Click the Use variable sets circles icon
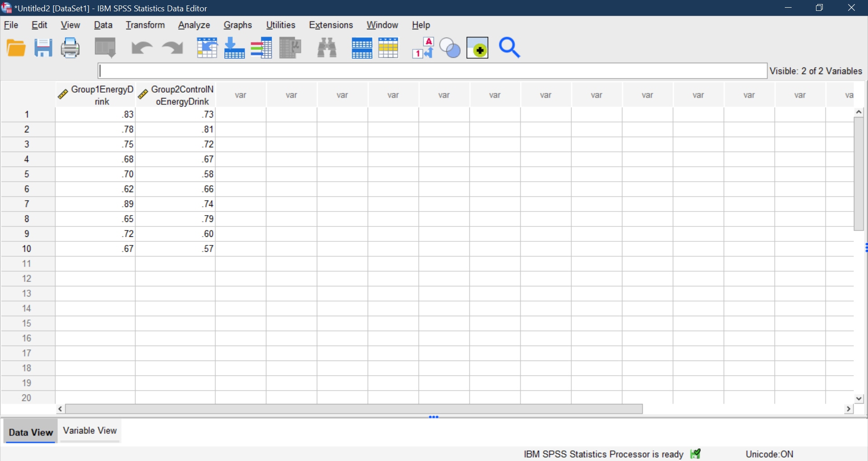The height and width of the screenshot is (461, 868). click(450, 48)
